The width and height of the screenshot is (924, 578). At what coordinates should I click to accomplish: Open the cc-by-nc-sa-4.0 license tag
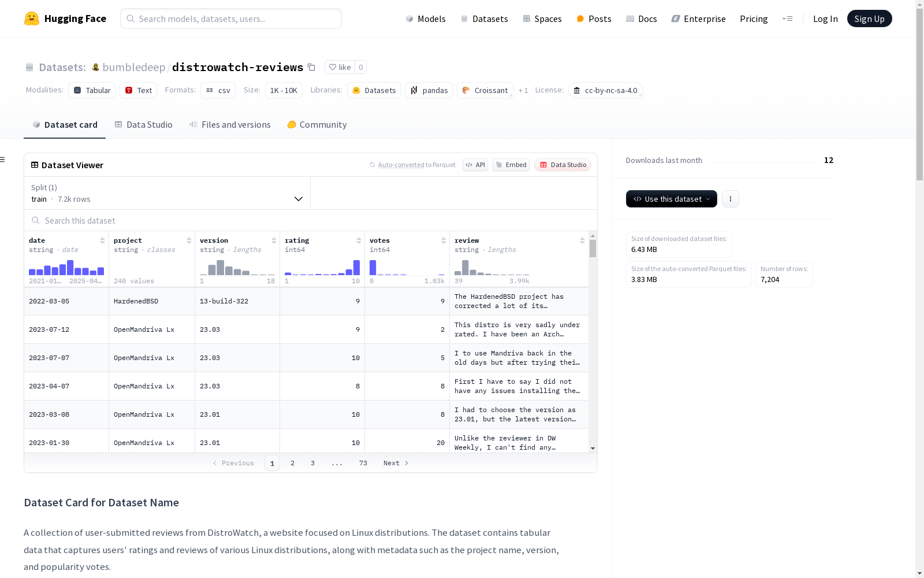tap(606, 90)
